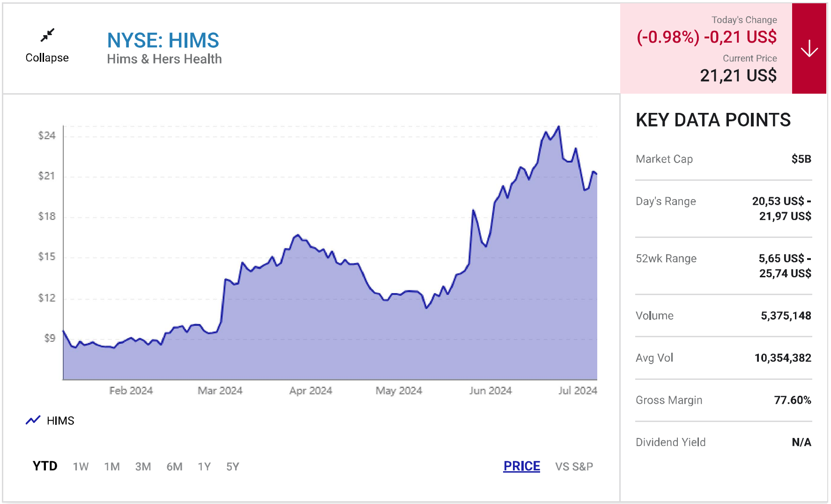Switch chart to 1W range

81,467
